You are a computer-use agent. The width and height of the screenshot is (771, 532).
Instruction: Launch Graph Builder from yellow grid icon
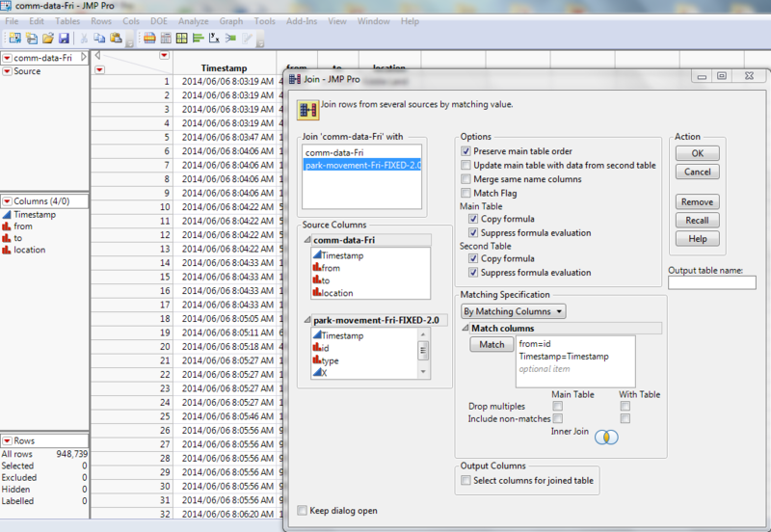(x=182, y=38)
